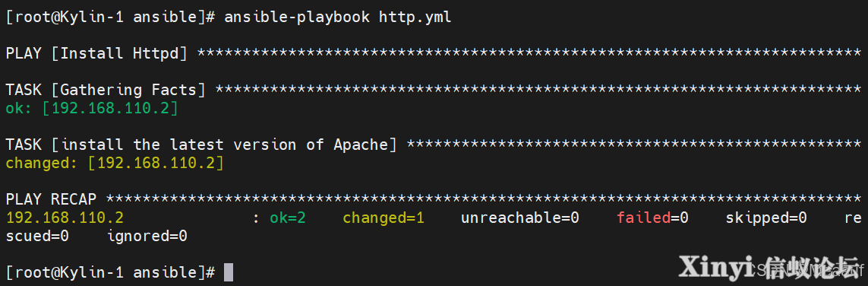This screenshot has height=286, width=868.
Task: Click the green ok=2 recap value
Action: pyautogui.click(x=288, y=218)
